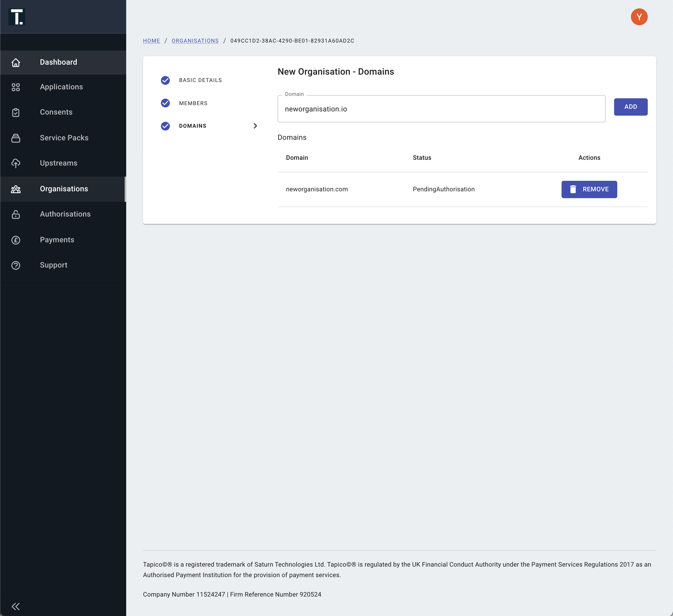Click the Consents clipboard icon
673x616 pixels.
16,112
